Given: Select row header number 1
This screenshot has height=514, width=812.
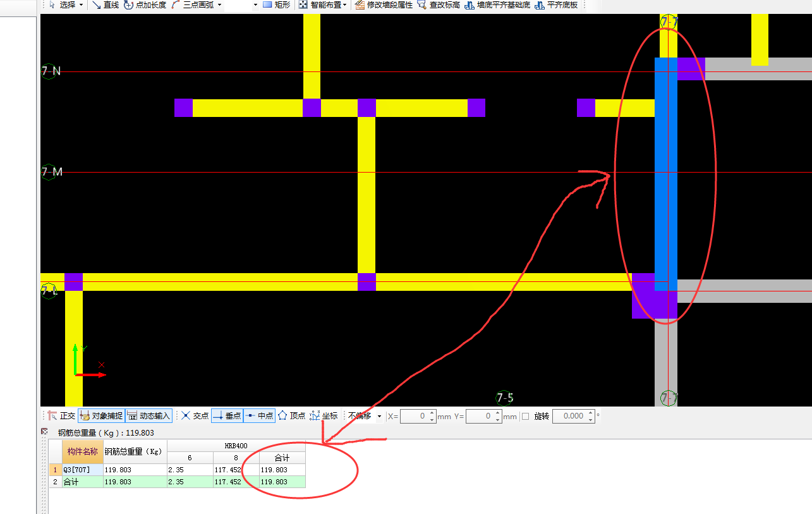Looking at the screenshot, I should point(55,470).
